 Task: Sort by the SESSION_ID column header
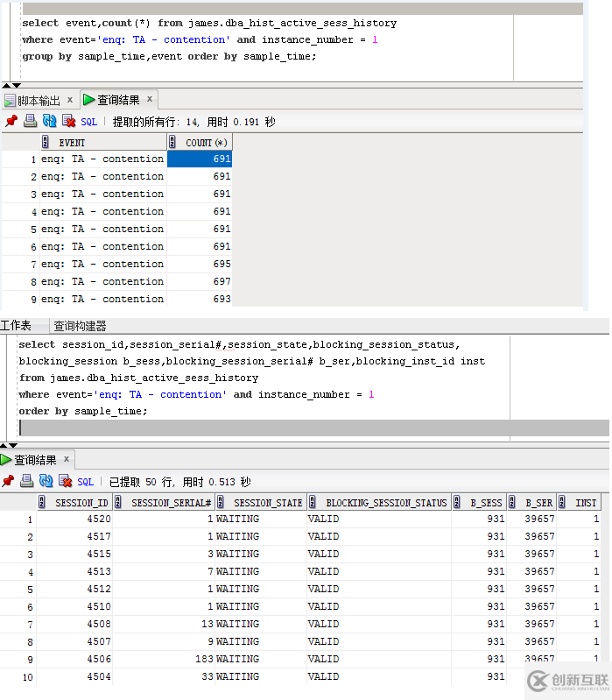click(x=81, y=503)
